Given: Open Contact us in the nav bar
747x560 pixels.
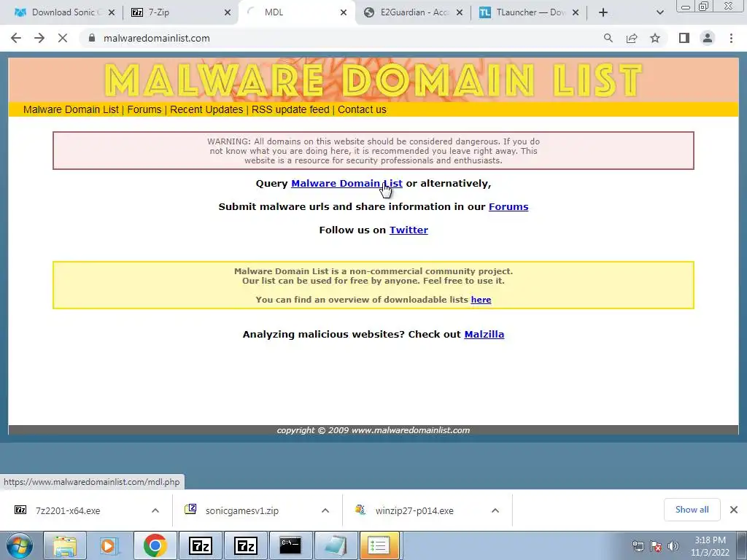Looking at the screenshot, I should tap(362, 109).
